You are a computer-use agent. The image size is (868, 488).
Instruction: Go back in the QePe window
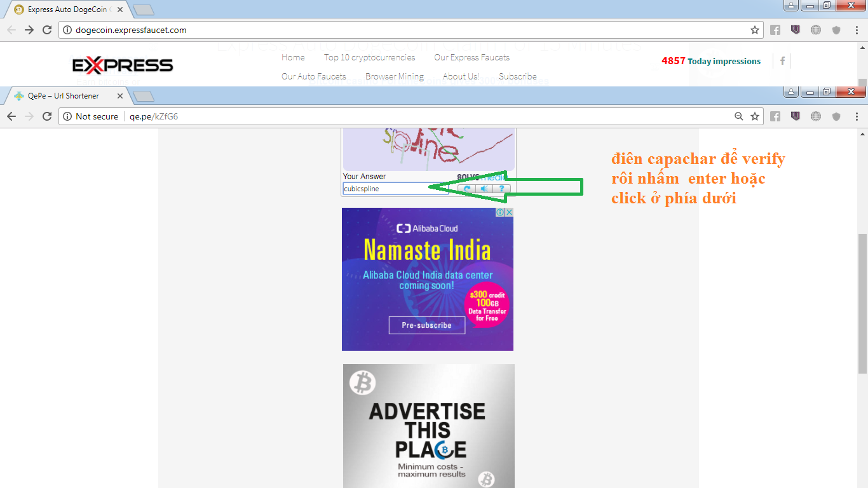point(11,116)
